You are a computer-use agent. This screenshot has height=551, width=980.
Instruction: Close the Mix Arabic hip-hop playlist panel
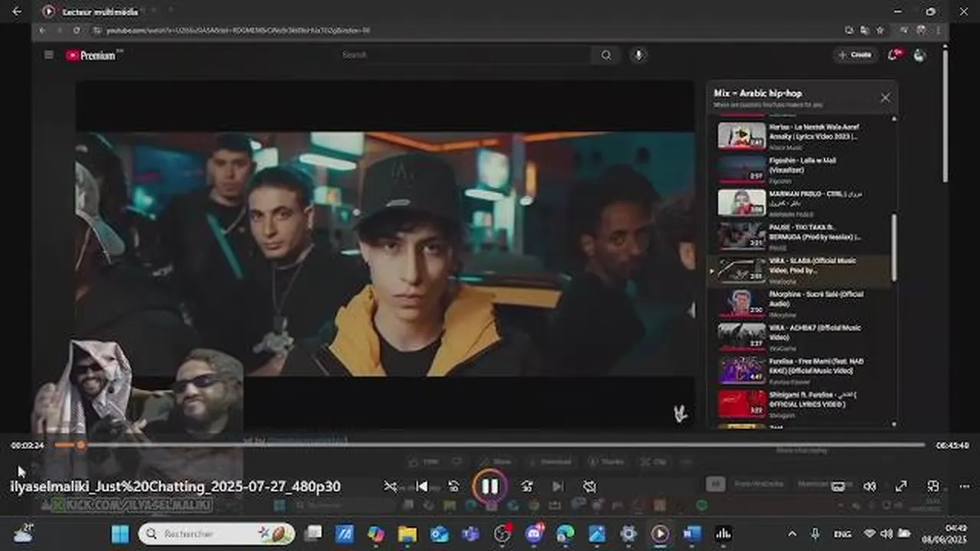pyautogui.click(x=885, y=98)
